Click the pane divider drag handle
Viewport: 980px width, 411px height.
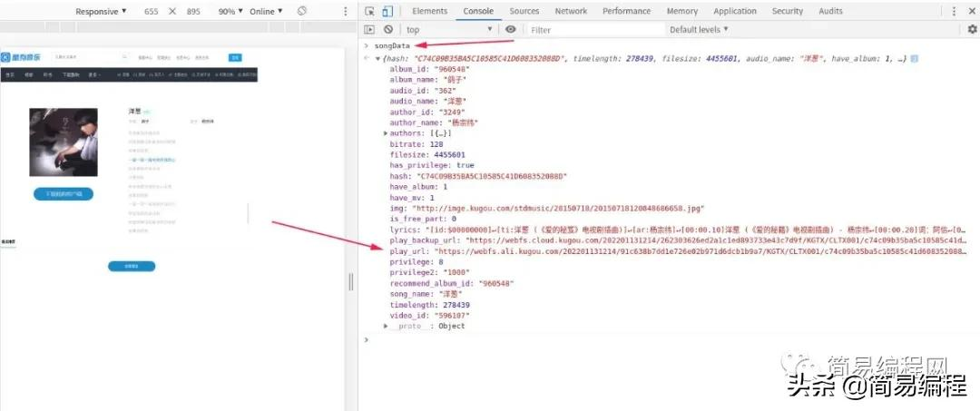pyautogui.click(x=350, y=281)
